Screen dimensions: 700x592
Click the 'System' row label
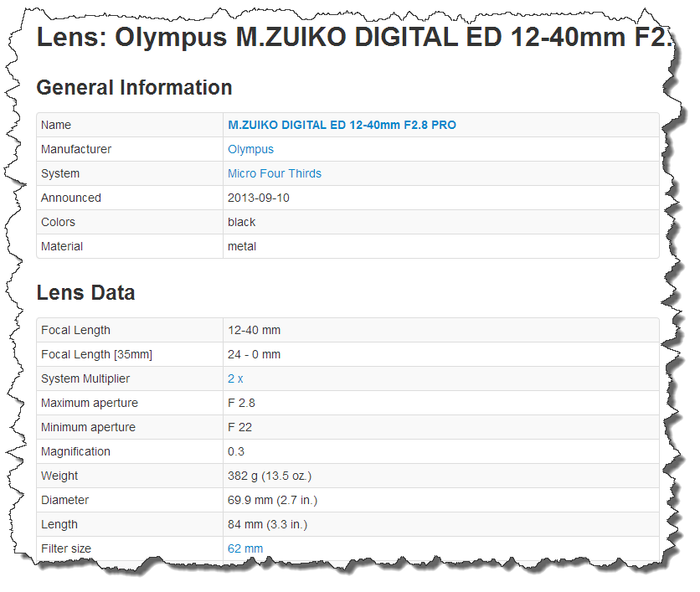coord(60,173)
